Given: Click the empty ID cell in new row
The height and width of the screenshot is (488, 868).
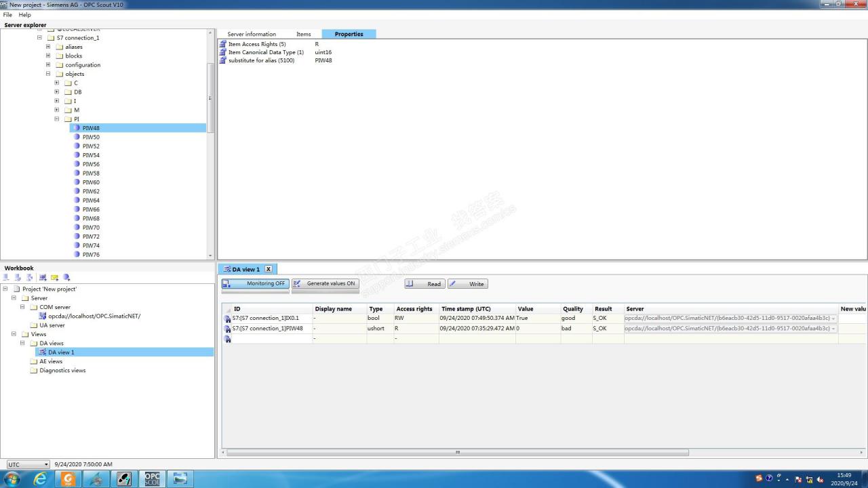Looking at the screenshot, I should (x=272, y=338).
